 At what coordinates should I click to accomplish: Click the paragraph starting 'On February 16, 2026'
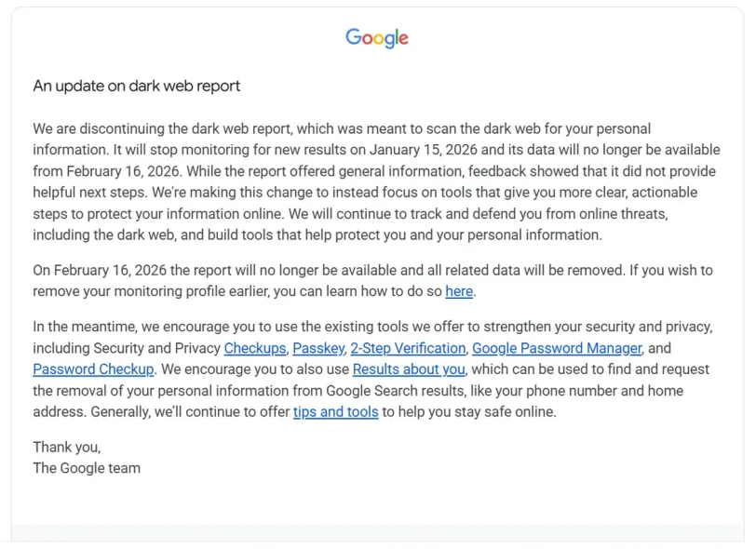(x=372, y=281)
